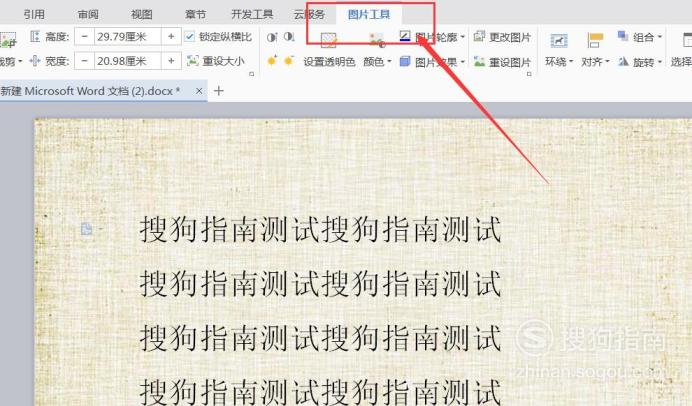This screenshot has width=692, height=406.
Task: Click the increase brightness icon
Action: (x=272, y=60)
